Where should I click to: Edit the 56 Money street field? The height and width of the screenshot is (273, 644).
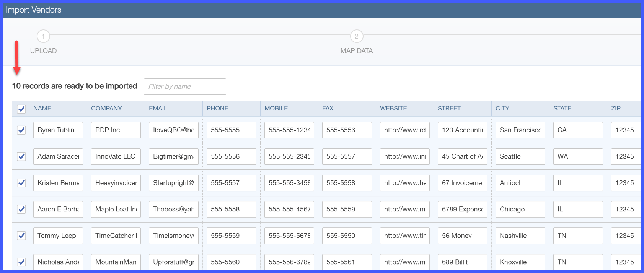463,236
